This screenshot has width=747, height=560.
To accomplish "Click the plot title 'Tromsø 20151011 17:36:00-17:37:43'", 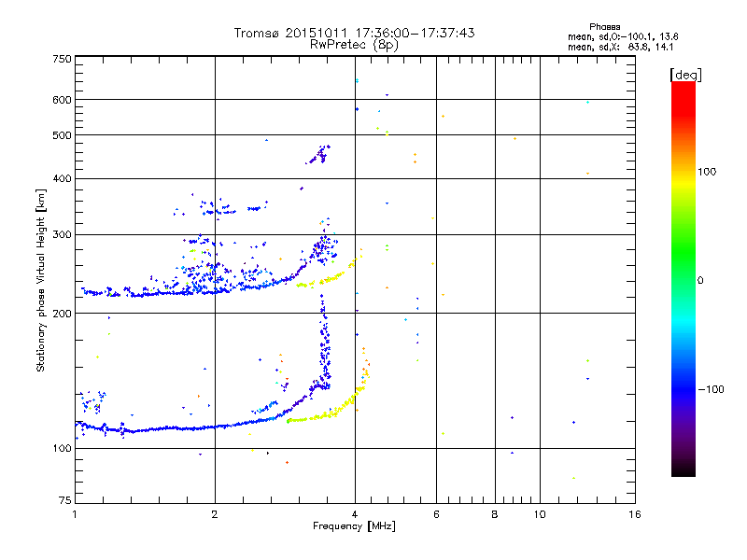I will pos(354,33).
